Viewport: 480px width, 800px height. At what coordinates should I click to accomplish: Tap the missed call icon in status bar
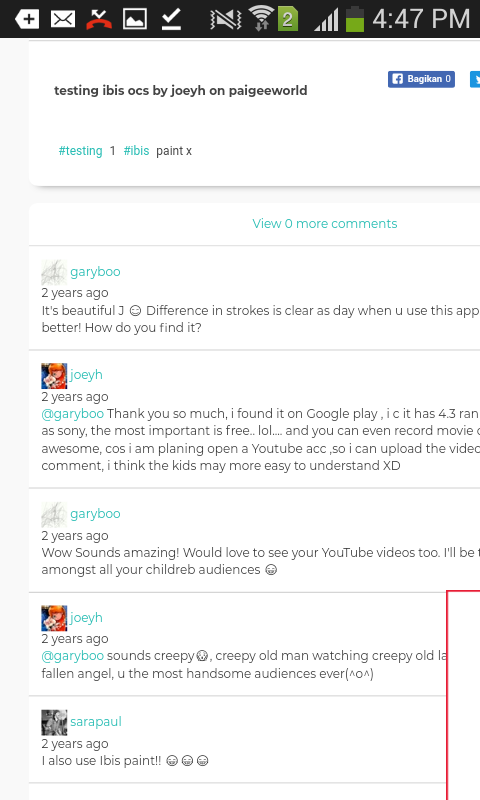click(99, 19)
